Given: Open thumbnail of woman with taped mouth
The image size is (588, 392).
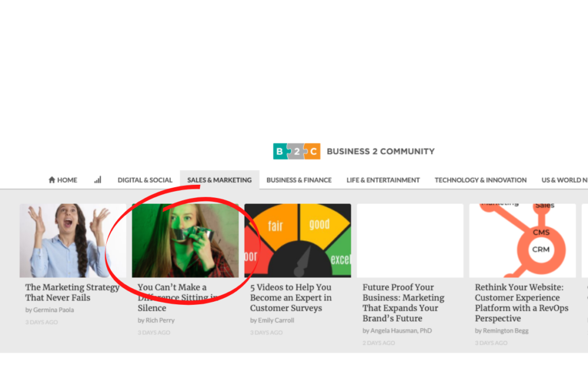Looking at the screenshot, I should [x=185, y=240].
